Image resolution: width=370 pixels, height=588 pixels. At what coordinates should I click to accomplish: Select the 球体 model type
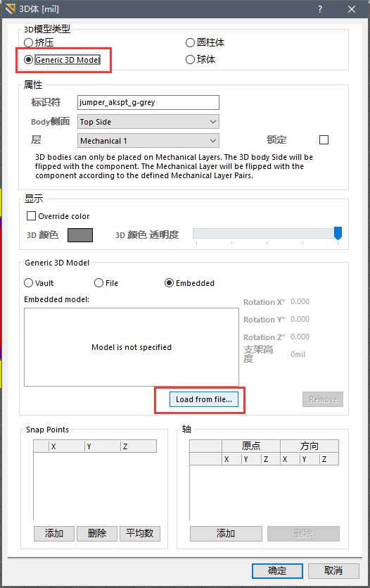click(x=200, y=59)
